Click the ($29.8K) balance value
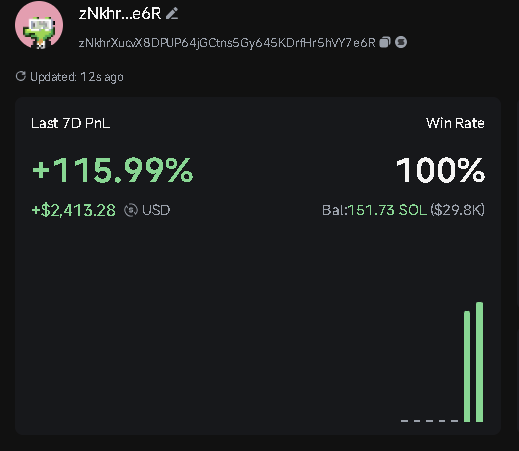Screen dimensions: 519x451 pyautogui.click(x=457, y=210)
